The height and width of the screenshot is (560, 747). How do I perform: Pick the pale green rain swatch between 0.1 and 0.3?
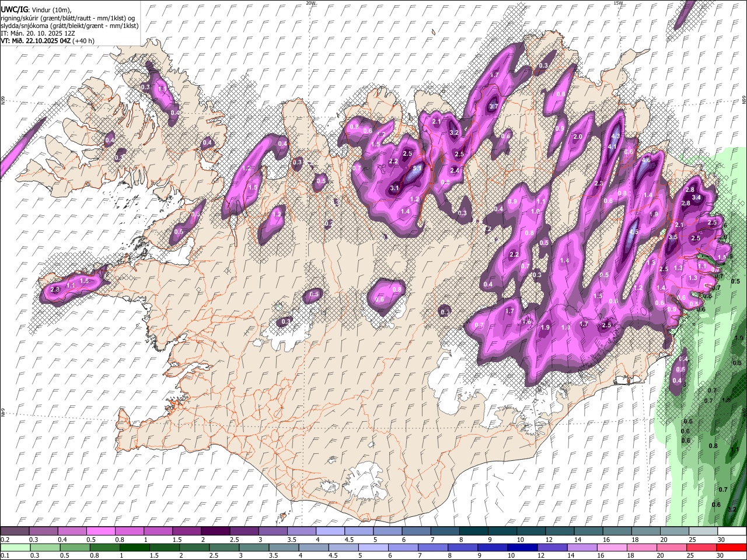point(15,547)
